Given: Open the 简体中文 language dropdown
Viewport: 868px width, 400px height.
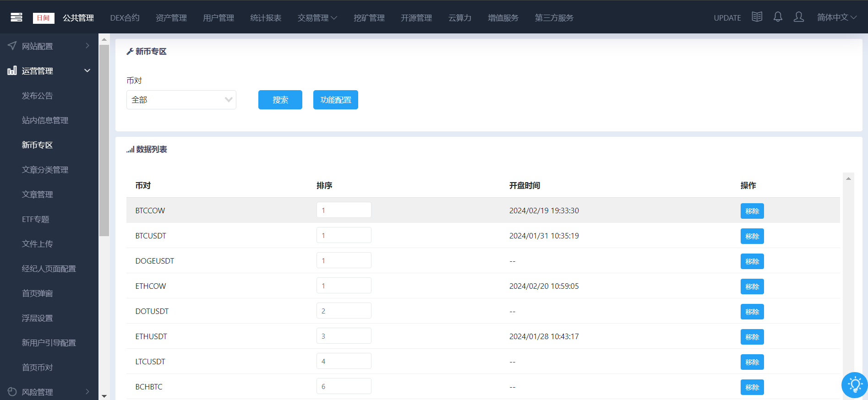Looking at the screenshot, I should [837, 17].
